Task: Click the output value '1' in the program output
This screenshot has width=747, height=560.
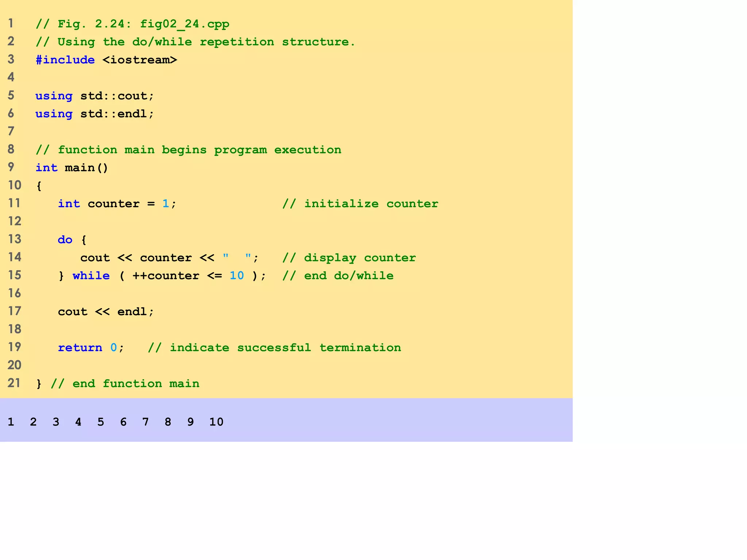Action: tap(11, 422)
